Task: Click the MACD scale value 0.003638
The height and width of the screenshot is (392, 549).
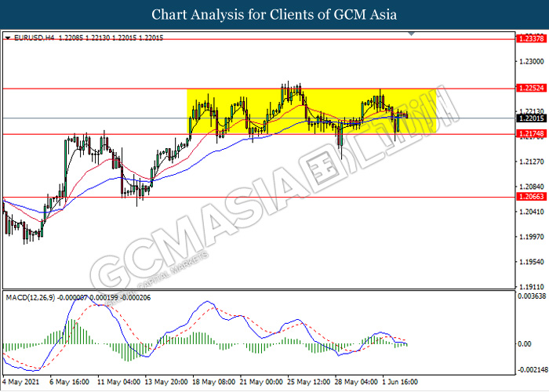Action: (x=532, y=296)
